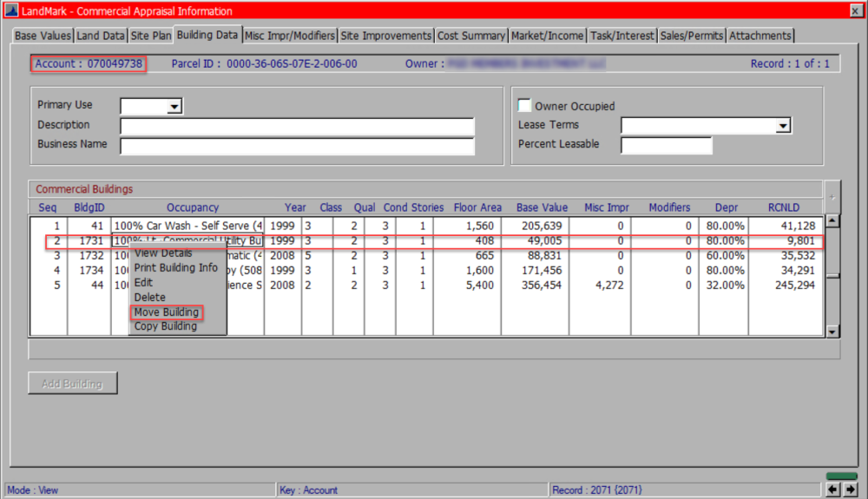Click the Floor Area column header
This screenshot has height=499, width=868.
coord(477,207)
